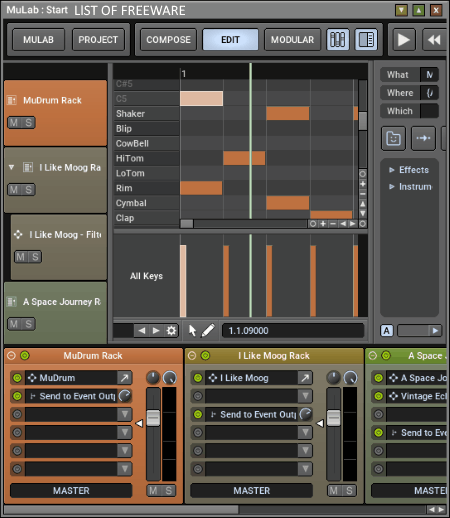Open the third slot dropdown in MuDrum Rack
Screen dimensions: 450x518
point(125,414)
